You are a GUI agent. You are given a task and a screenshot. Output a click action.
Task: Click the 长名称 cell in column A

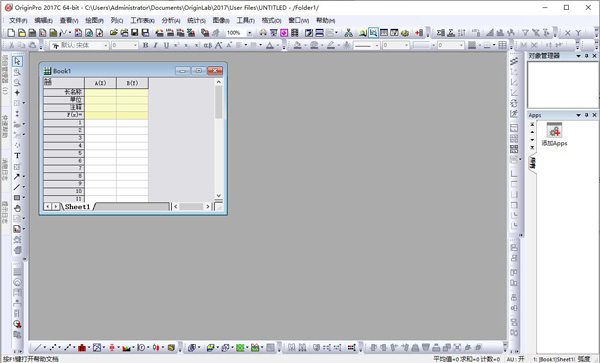pyautogui.click(x=100, y=92)
